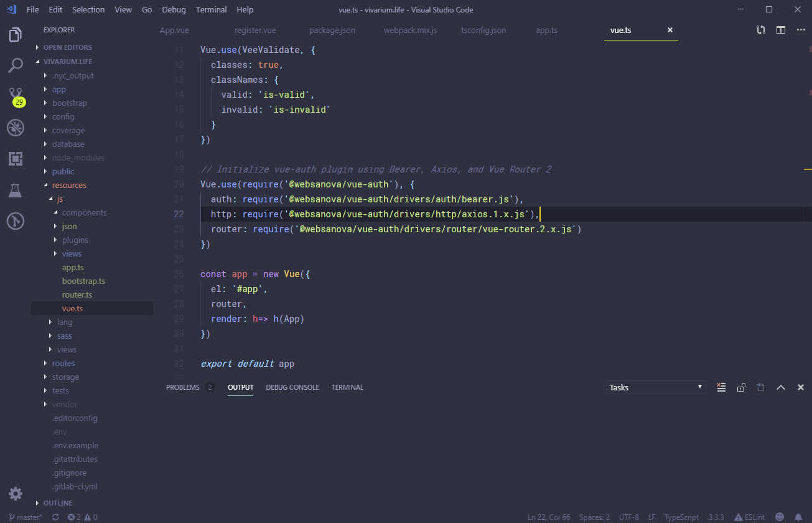The height and width of the screenshot is (523, 812).
Task: Switch to the Problems panel tab
Action: (x=183, y=387)
